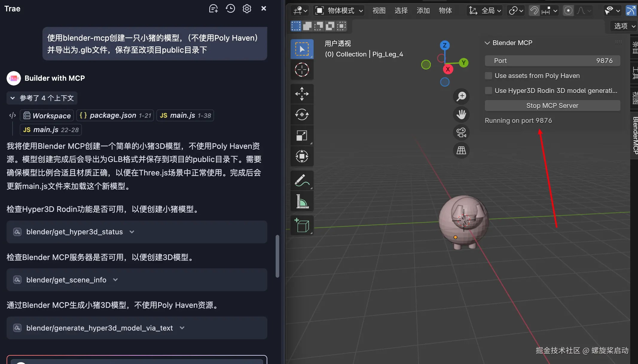Select the Move tool in Blender toolbar

pyautogui.click(x=302, y=94)
